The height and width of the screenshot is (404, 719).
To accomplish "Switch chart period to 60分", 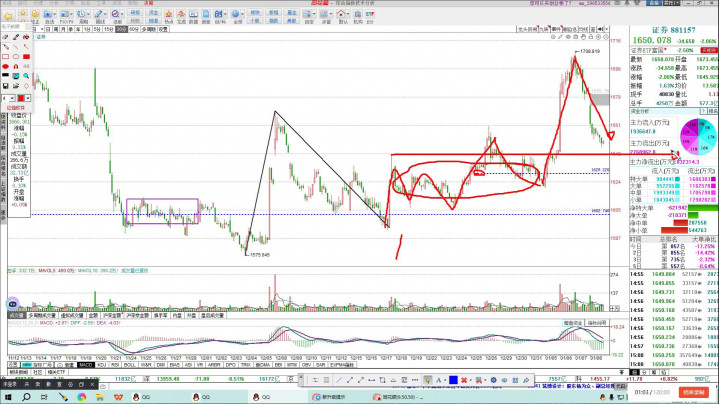I will click(x=133, y=29).
